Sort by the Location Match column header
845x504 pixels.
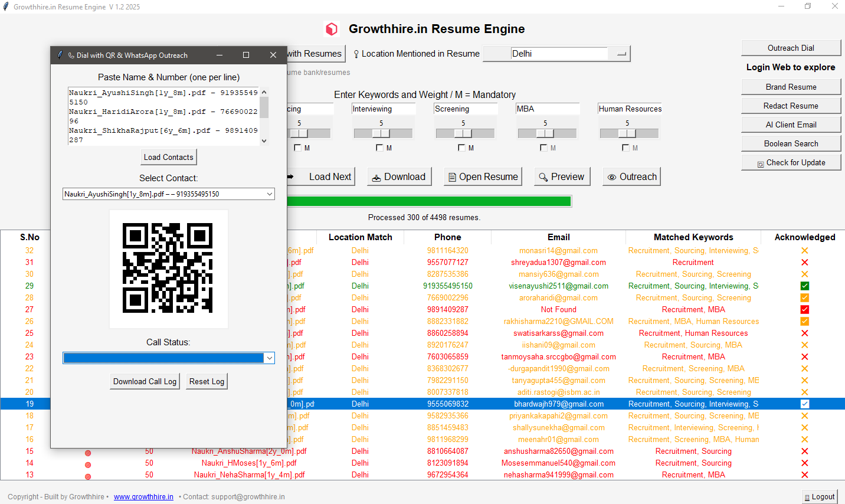360,237
